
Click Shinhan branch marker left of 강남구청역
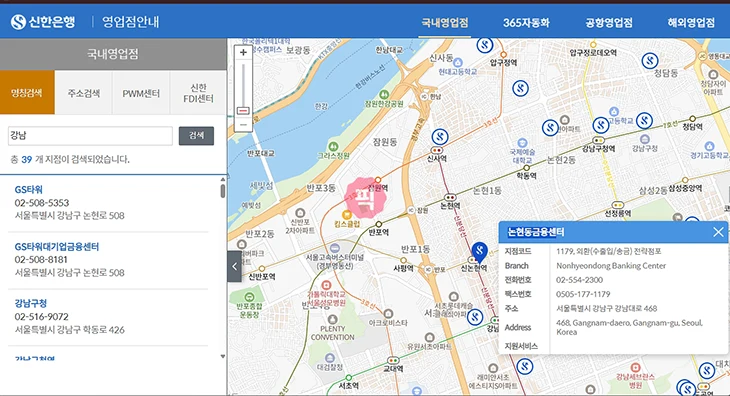[550, 127]
